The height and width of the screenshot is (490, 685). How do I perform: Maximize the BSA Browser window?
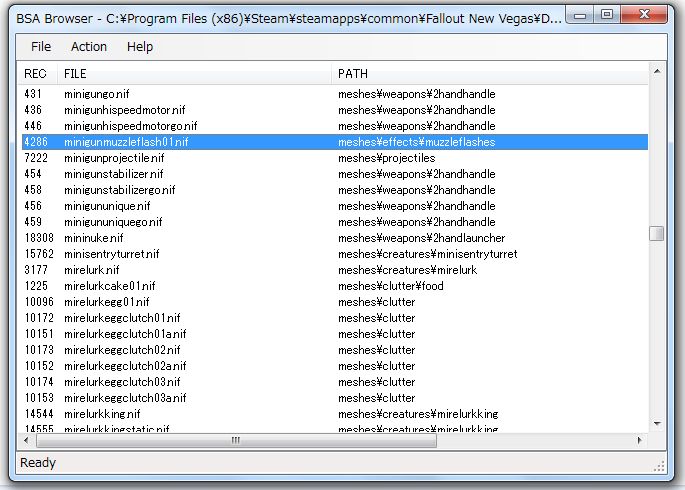pos(607,15)
